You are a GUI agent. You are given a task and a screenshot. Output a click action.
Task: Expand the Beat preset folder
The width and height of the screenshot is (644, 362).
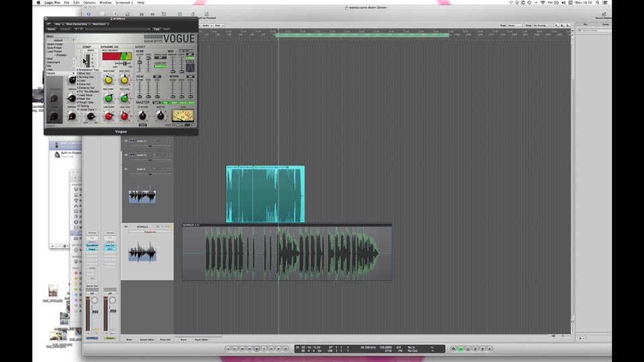coord(60,59)
